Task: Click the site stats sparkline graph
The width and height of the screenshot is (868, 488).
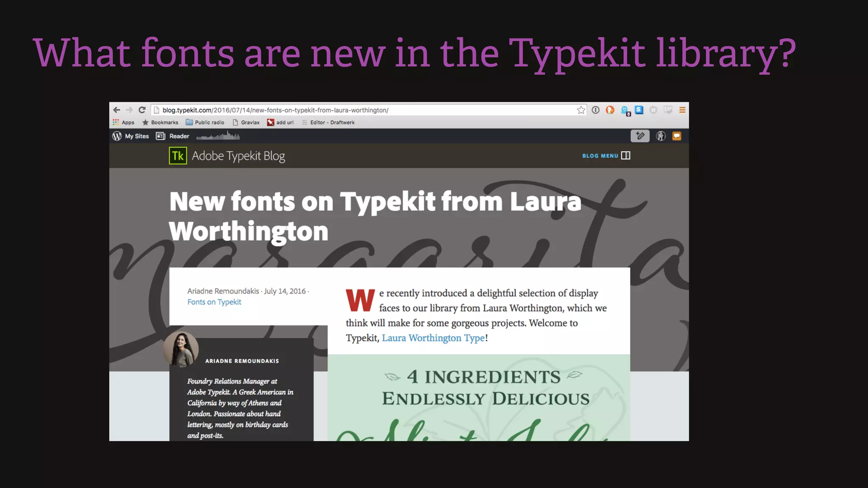Action: (x=218, y=136)
